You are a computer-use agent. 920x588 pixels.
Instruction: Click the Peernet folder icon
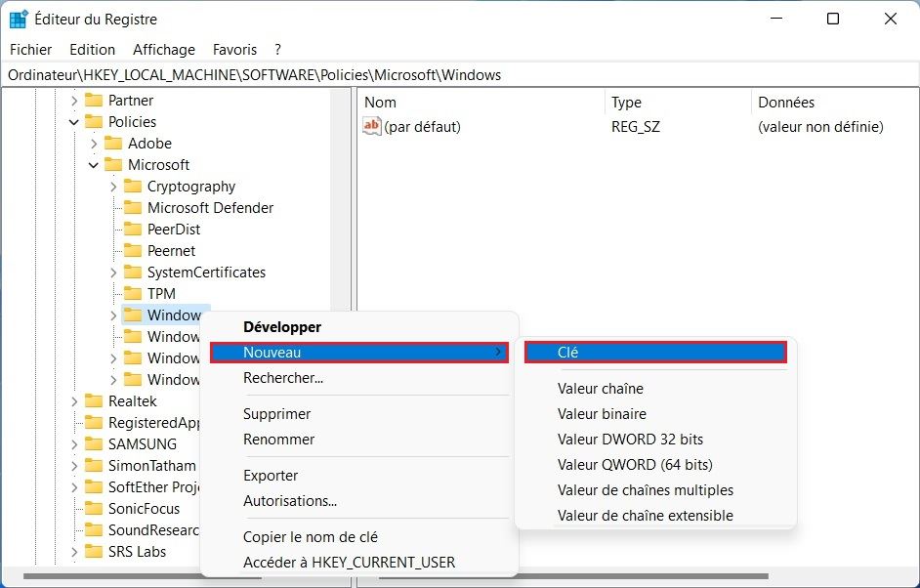(133, 250)
